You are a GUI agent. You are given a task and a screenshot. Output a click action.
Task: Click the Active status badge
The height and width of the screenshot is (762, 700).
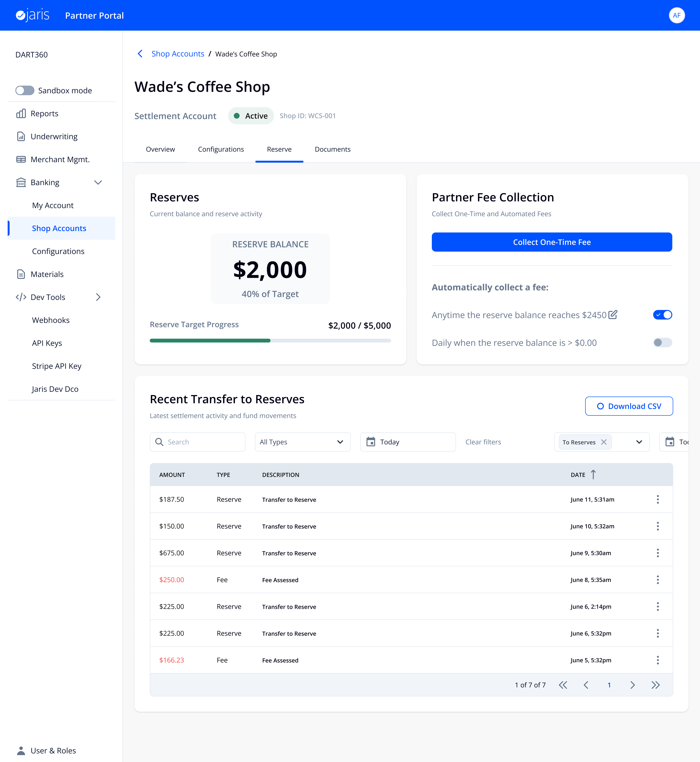[x=251, y=116]
